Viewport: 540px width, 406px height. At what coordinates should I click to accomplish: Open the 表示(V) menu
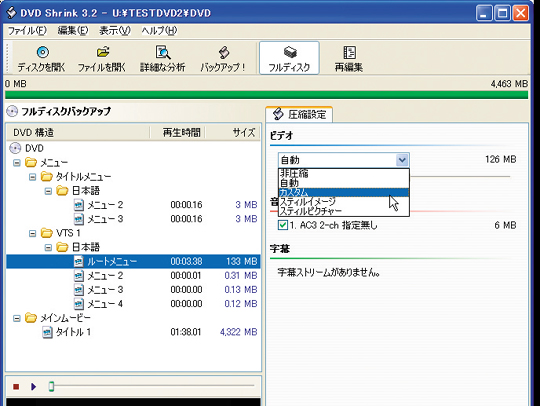coord(115,31)
